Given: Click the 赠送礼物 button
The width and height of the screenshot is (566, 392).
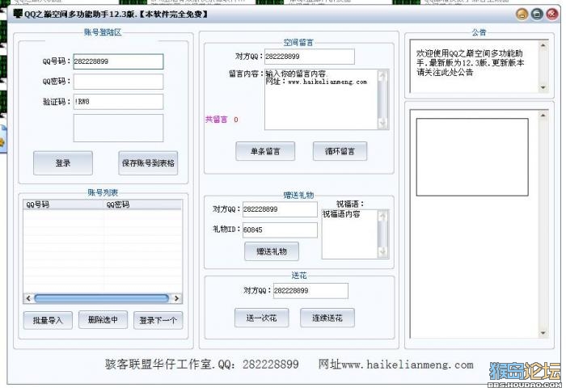Looking at the screenshot, I should tap(272, 251).
